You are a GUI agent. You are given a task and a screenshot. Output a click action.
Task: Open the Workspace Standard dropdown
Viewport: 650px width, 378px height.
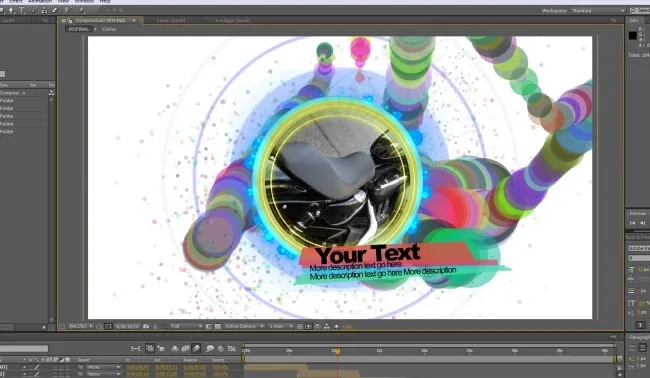coord(597,11)
